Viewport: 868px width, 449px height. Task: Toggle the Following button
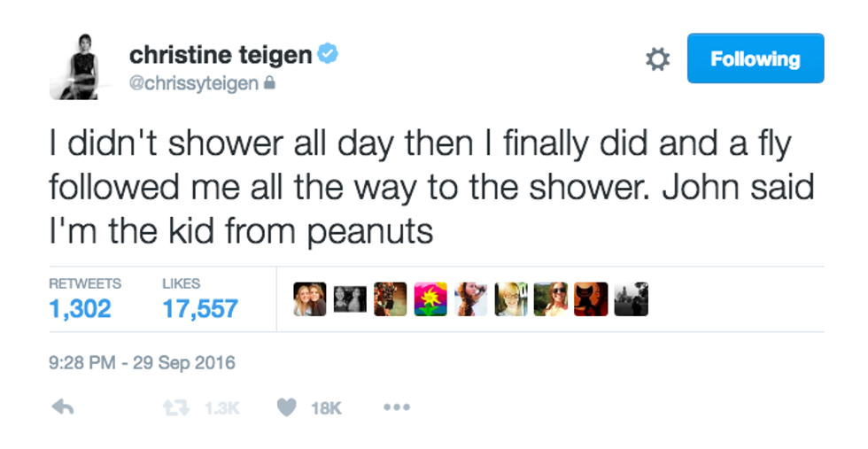click(755, 59)
